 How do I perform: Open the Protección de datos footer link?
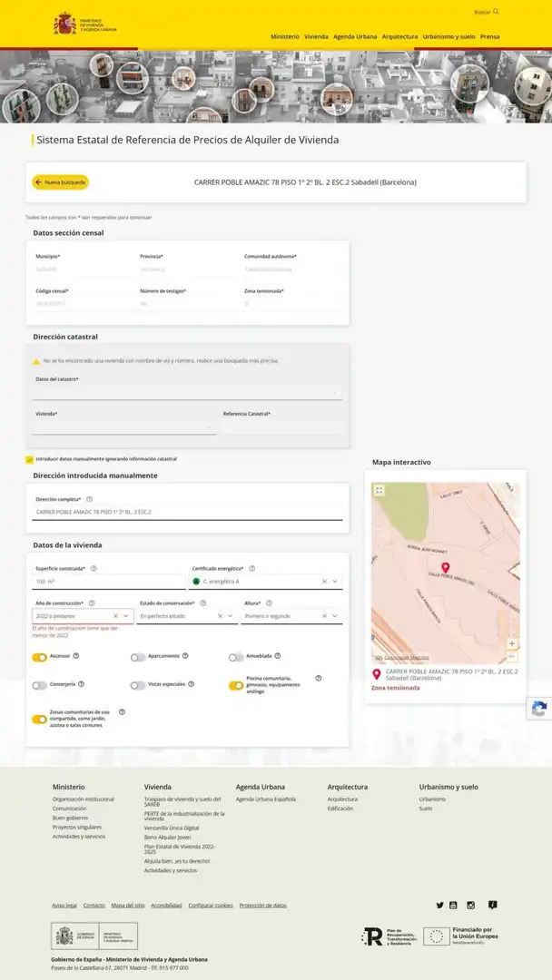tap(262, 905)
